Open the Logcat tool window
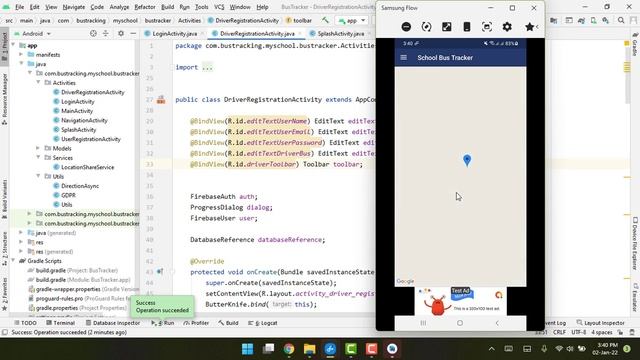 (x=263, y=323)
